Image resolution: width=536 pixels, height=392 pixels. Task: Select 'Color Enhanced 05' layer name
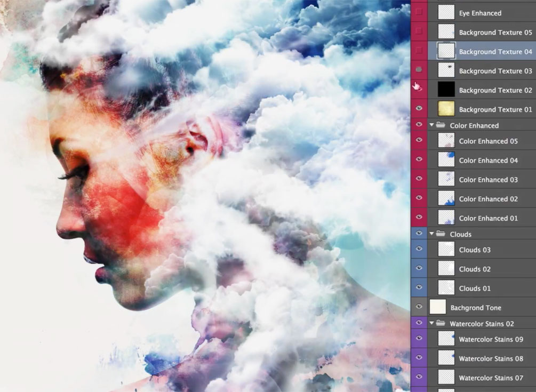tap(489, 141)
